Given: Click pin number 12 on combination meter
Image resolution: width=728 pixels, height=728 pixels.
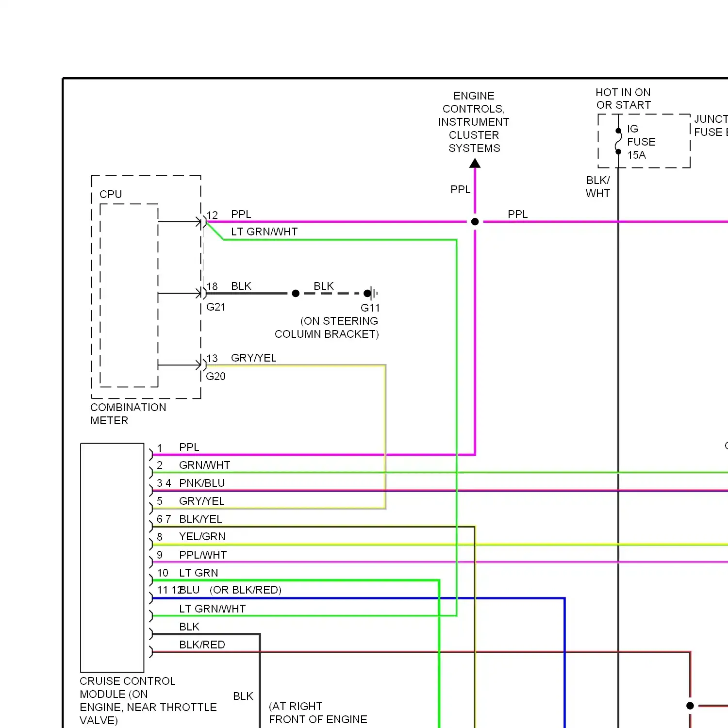Looking at the screenshot, I should tap(212, 215).
